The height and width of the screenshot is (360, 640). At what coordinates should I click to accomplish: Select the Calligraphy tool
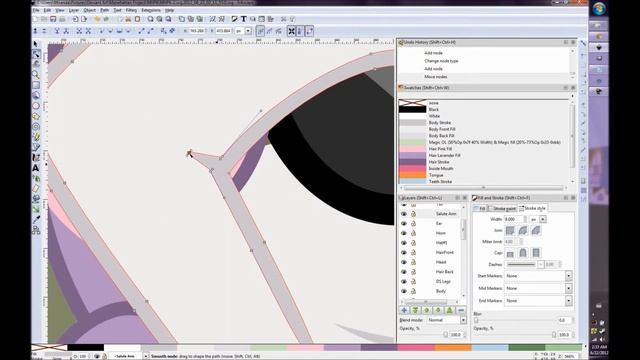(36, 157)
